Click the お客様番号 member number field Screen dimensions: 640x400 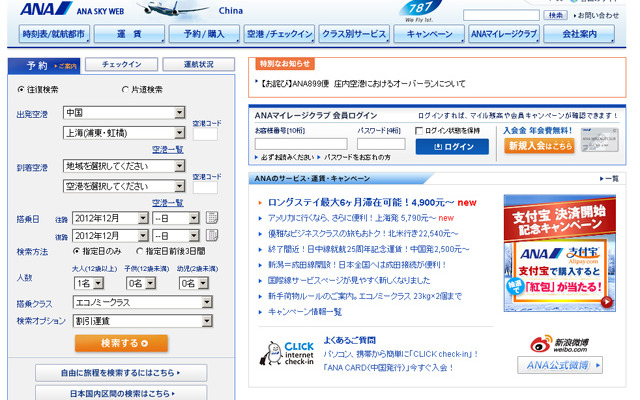point(301,144)
